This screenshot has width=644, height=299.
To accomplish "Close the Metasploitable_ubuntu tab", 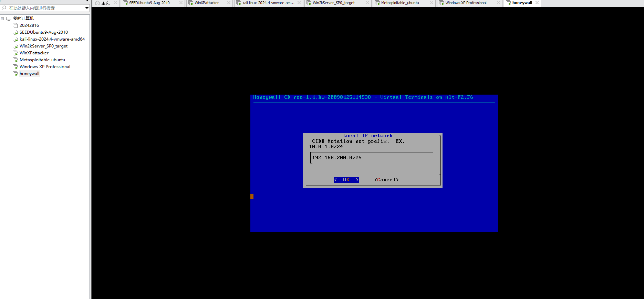I will tap(432, 3).
